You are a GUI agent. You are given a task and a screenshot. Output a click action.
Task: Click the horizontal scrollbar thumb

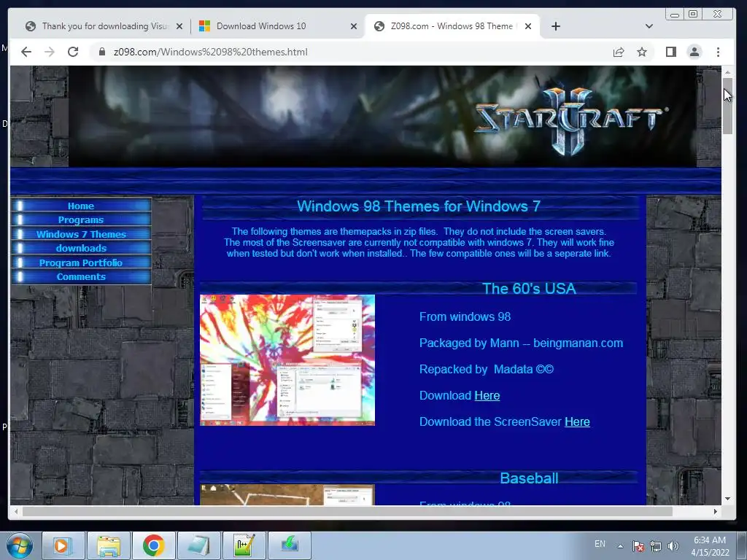pyautogui.click(x=347, y=511)
